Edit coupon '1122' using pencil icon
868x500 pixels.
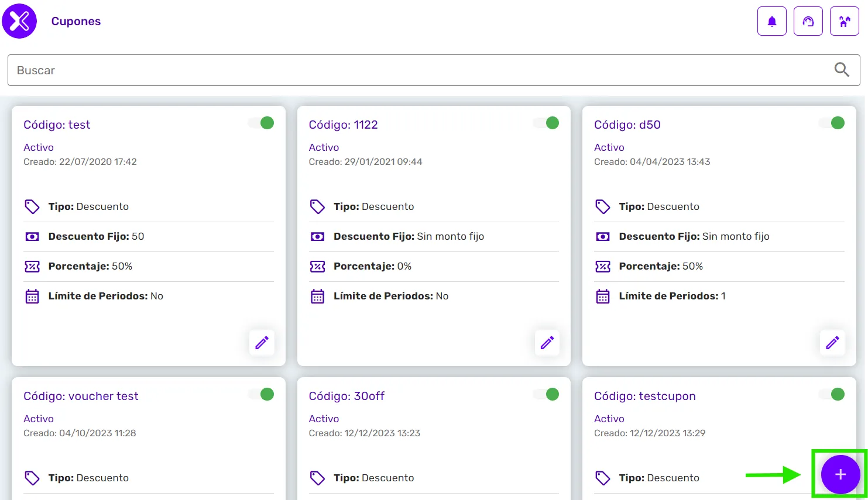547,342
